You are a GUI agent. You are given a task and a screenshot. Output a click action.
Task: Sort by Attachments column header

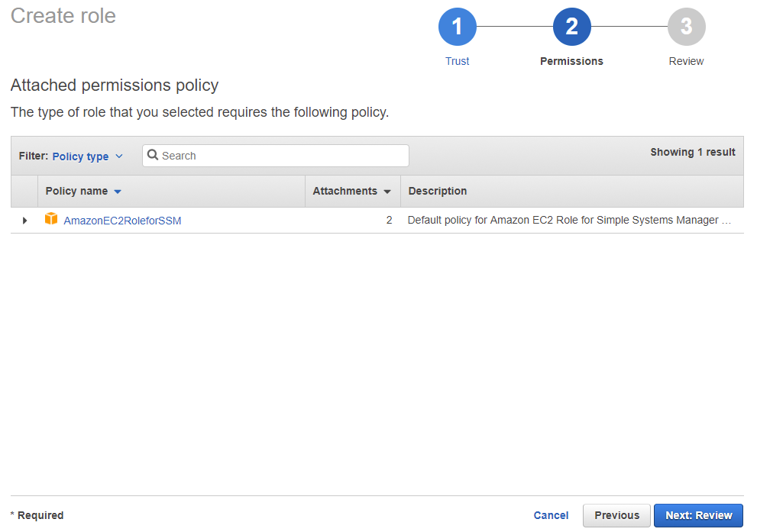point(345,191)
